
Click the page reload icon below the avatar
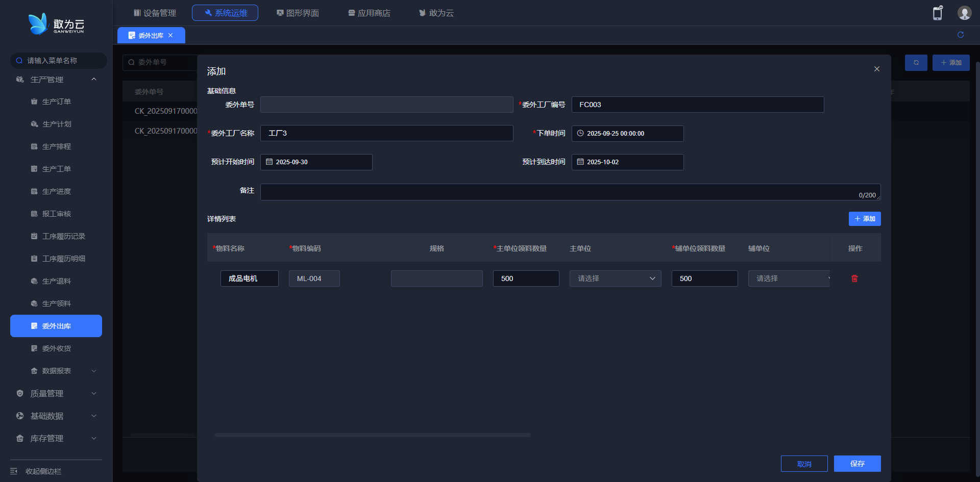coord(961,35)
